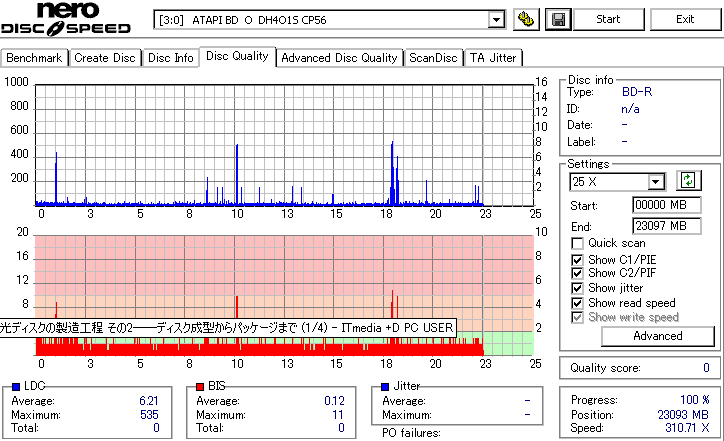Screen dimensions: 724x441
Task: Open the Advanced Disc Quality tab
Action: tap(339, 58)
